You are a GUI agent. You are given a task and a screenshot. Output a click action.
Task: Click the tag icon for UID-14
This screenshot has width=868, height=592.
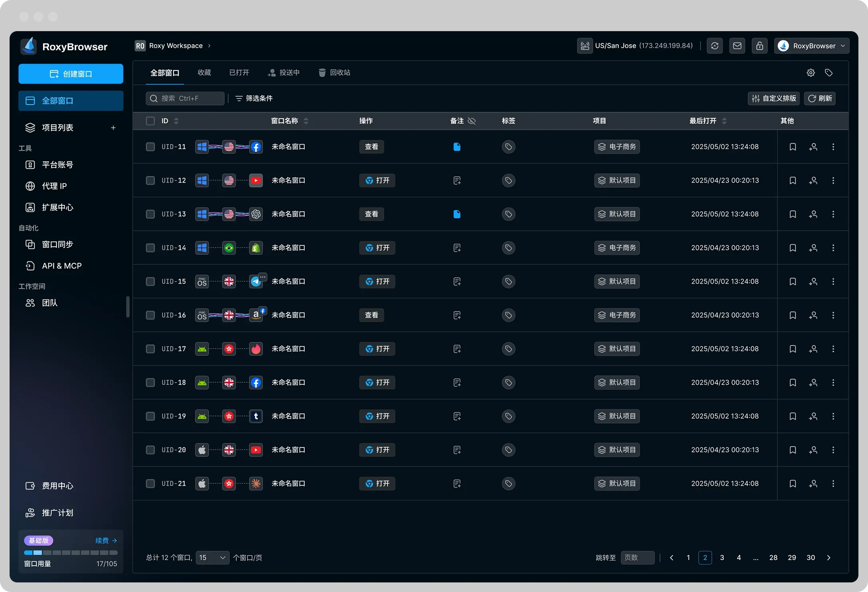(508, 248)
